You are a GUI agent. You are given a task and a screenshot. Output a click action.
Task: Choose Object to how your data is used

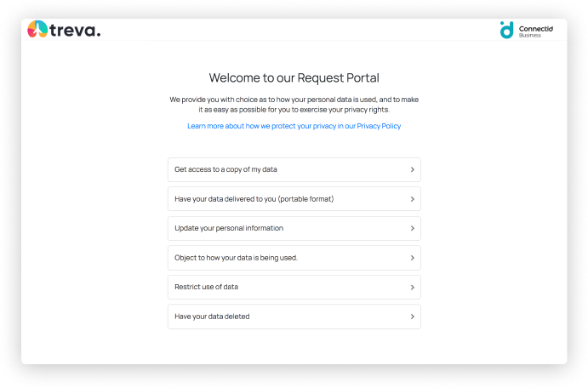(x=294, y=258)
